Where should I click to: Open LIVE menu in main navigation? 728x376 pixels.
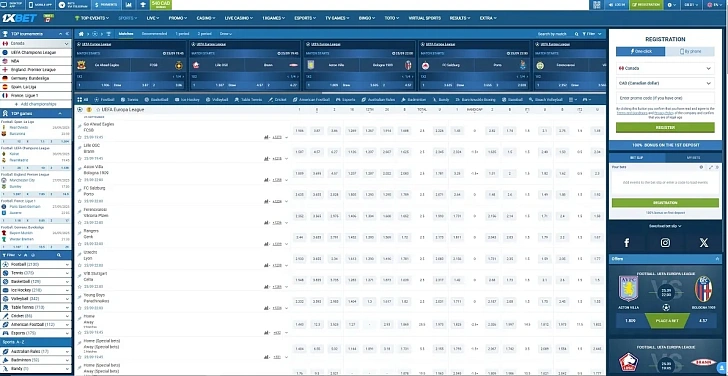[153, 18]
